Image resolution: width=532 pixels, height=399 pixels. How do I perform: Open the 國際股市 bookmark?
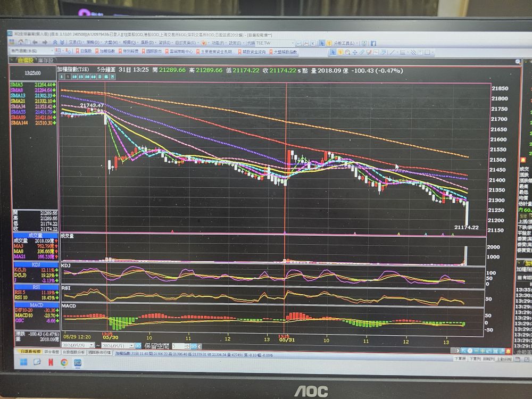pos(152,51)
